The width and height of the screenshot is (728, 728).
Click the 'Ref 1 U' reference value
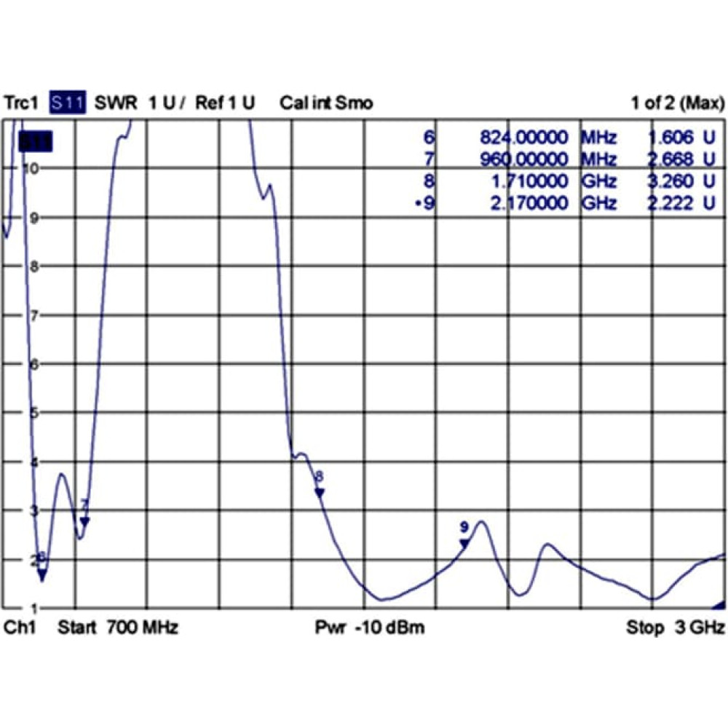[x=225, y=103]
